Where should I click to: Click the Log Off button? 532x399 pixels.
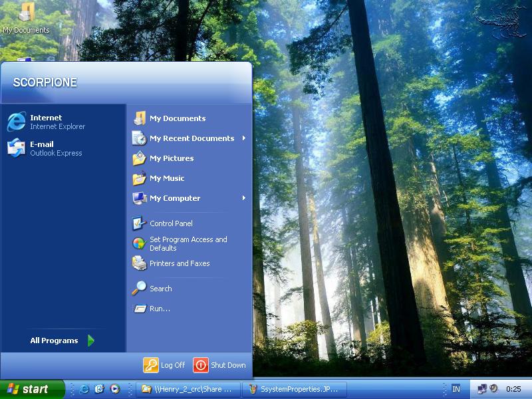165,365
